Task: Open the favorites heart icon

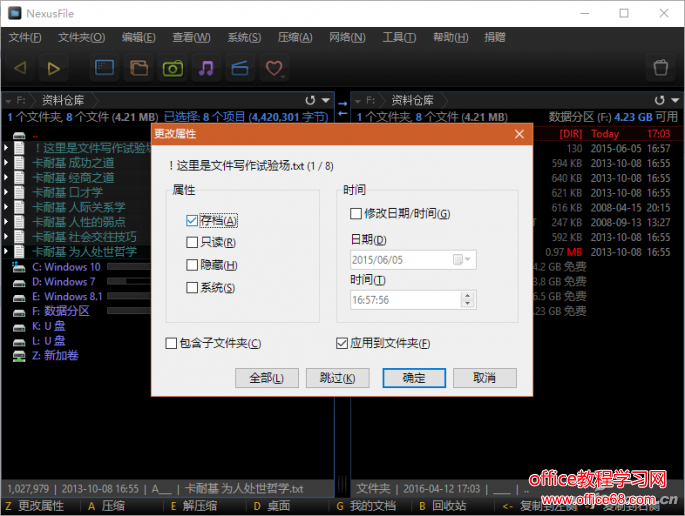Action: point(274,68)
